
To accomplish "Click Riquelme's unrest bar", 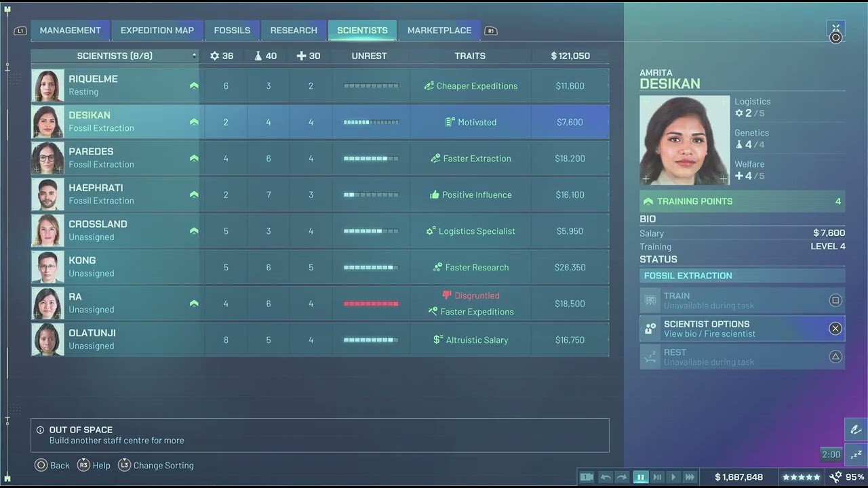I will [371, 86].
